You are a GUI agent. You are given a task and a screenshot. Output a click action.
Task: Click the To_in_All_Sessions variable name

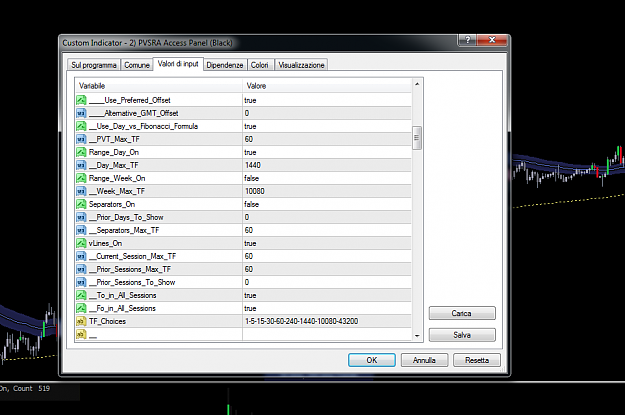click(x=122, y=295)
